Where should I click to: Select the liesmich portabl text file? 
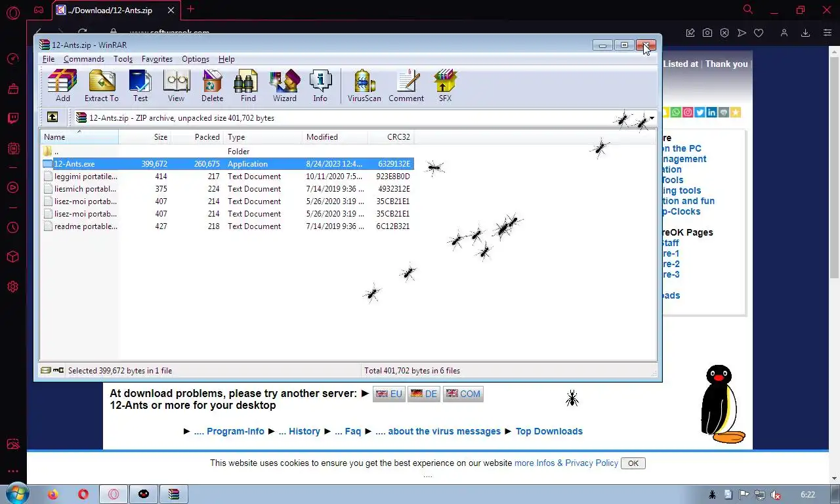pyautogui.click(x=227, y=189)
